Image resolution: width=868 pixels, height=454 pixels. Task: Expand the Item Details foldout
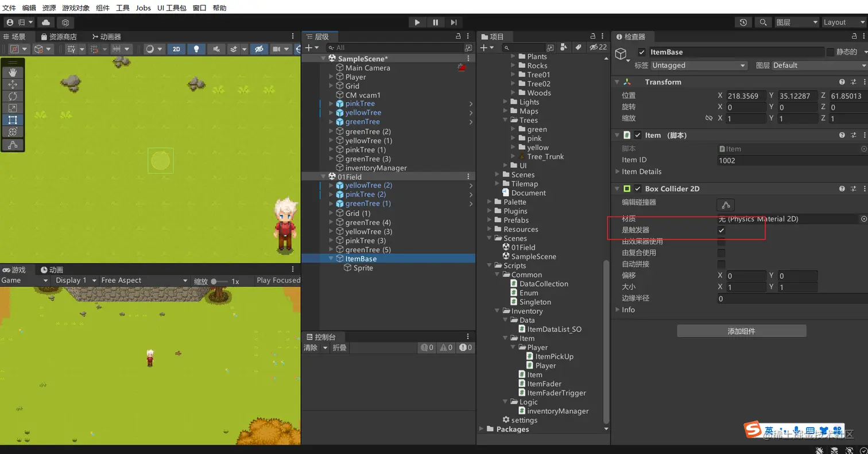coord(618,172)
